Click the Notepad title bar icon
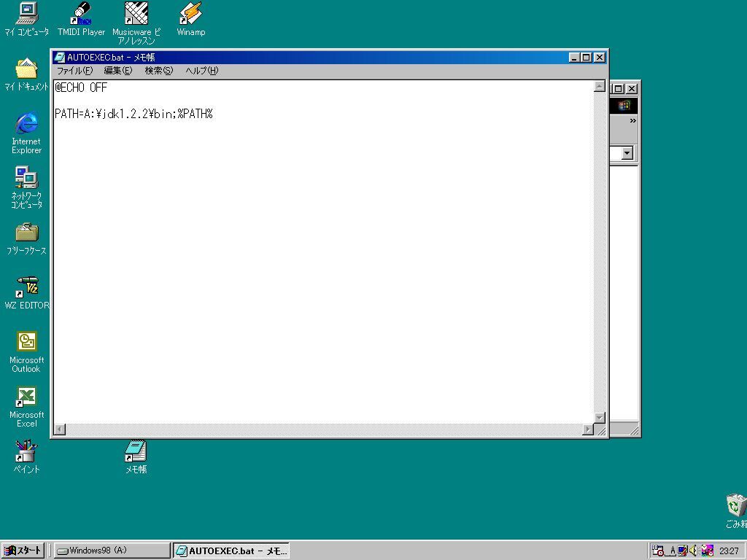The image size is (747, 560). coord(59,57)
